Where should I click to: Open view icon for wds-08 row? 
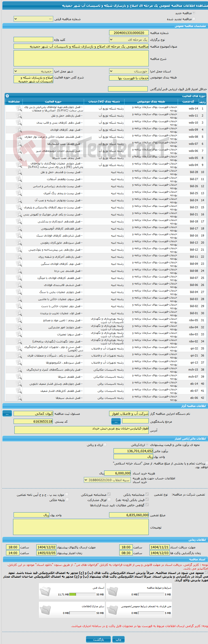pos(19,137)
